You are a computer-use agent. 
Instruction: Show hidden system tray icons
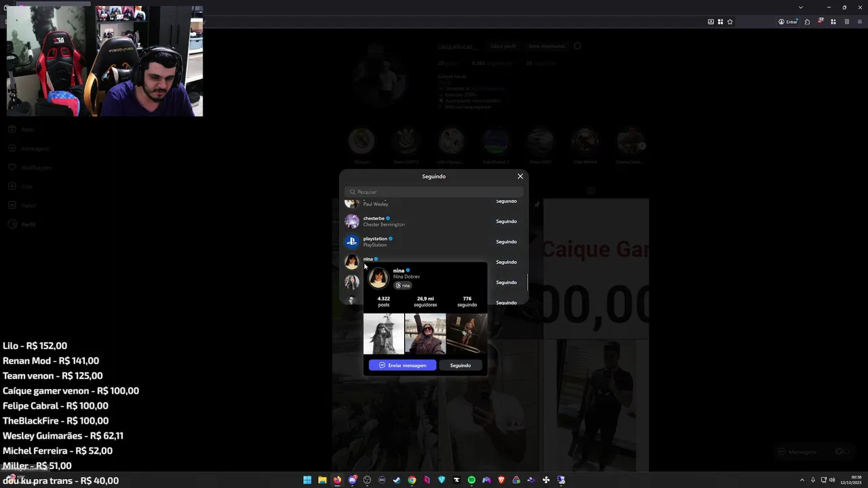[x=802, y=480]
